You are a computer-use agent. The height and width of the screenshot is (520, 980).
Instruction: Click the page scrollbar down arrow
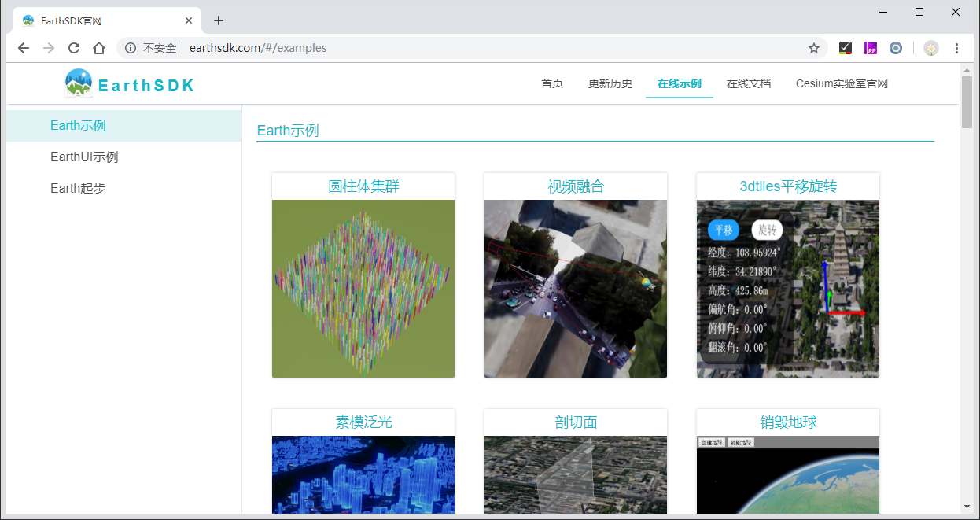[967, 507]
